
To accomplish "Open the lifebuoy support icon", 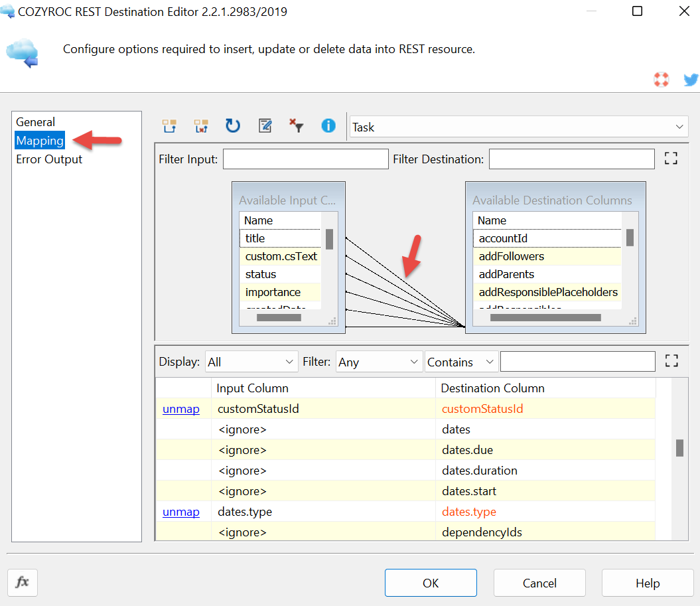I will [x=661, y=80].
